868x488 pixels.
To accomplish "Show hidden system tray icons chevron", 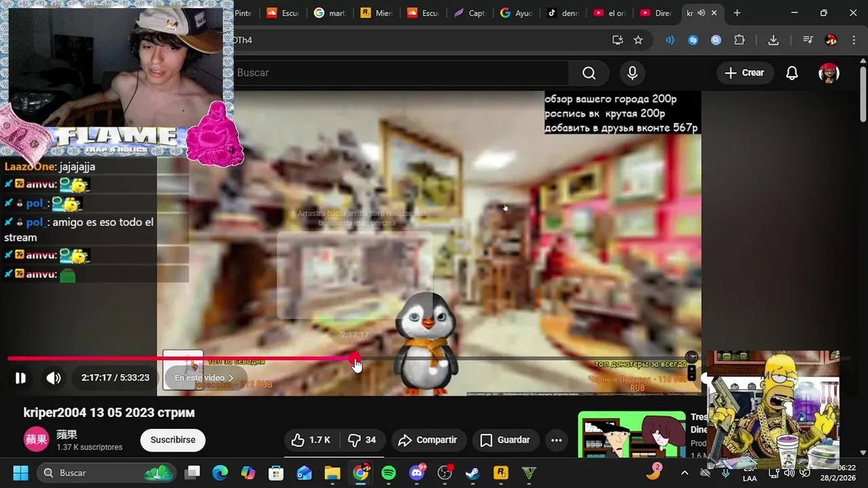I will 684,473.
